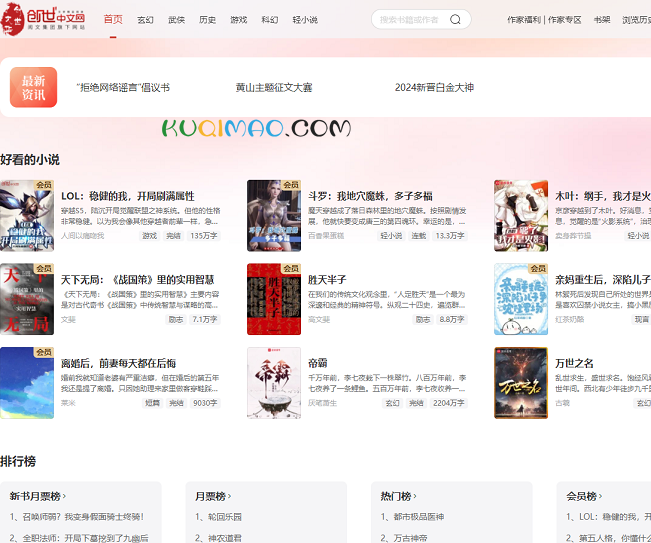The image size is (651, 543).
Task: Click title 离婚后，前妻每天都在后悔
Action: 118,364
